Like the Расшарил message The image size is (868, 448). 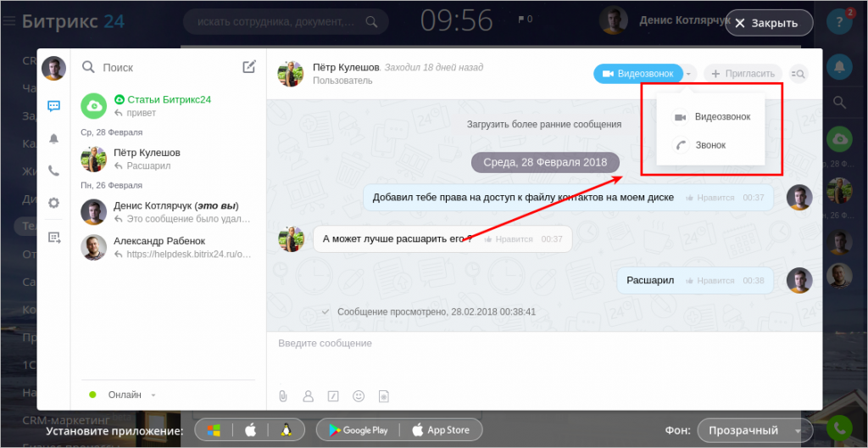coord(710,281)
